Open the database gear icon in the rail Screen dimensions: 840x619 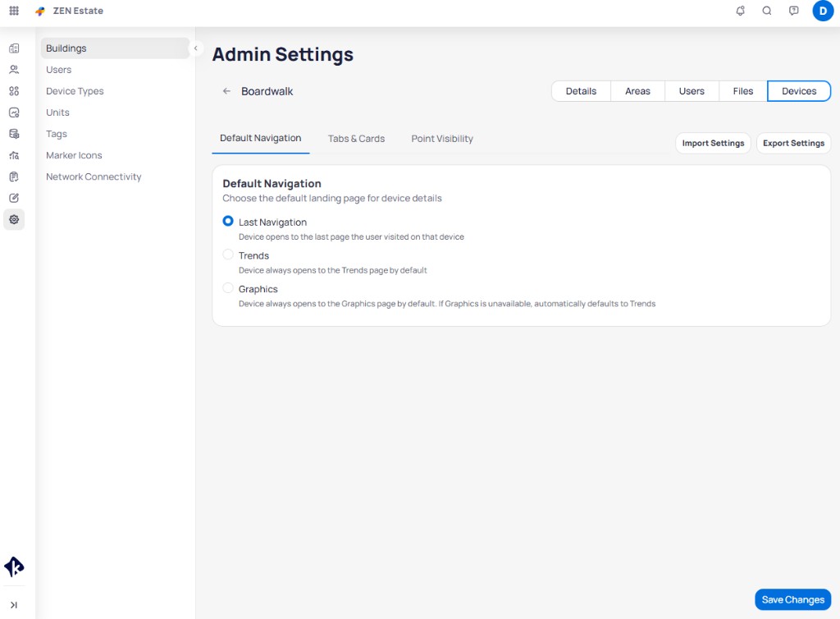click(x=14, y=134)
